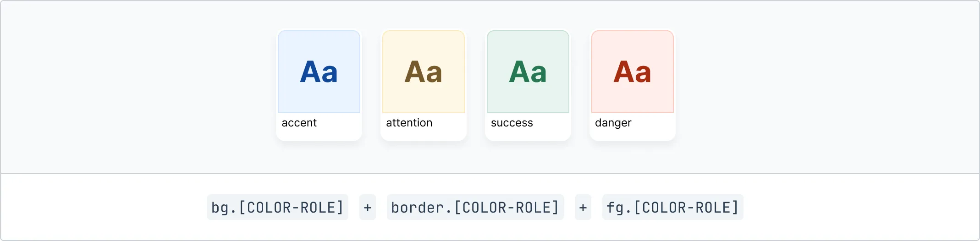Click the blue 'Aa' sample text
The height and width of the screenshot is (241, 980).
click(x=319, y=72)
